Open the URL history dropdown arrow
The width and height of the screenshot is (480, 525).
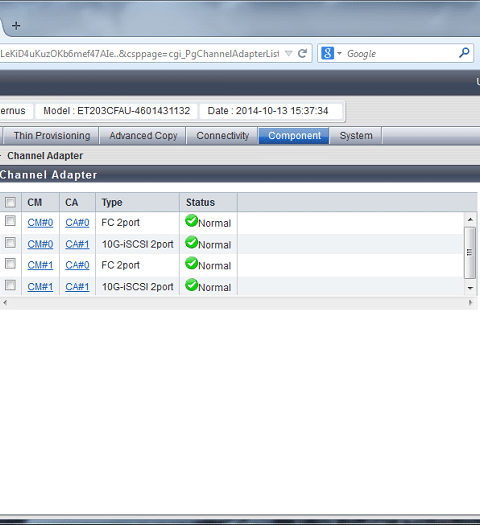(289, 54)
